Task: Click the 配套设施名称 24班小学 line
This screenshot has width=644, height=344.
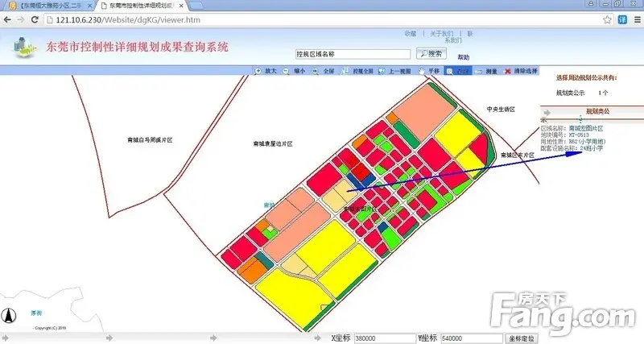Action: pos(572,148)
